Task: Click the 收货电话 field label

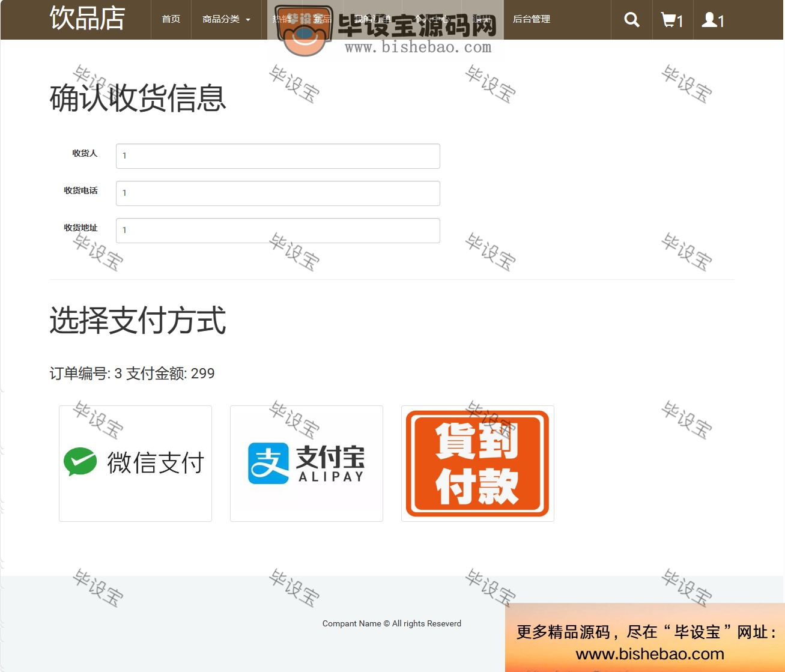Action: point(80,190)
